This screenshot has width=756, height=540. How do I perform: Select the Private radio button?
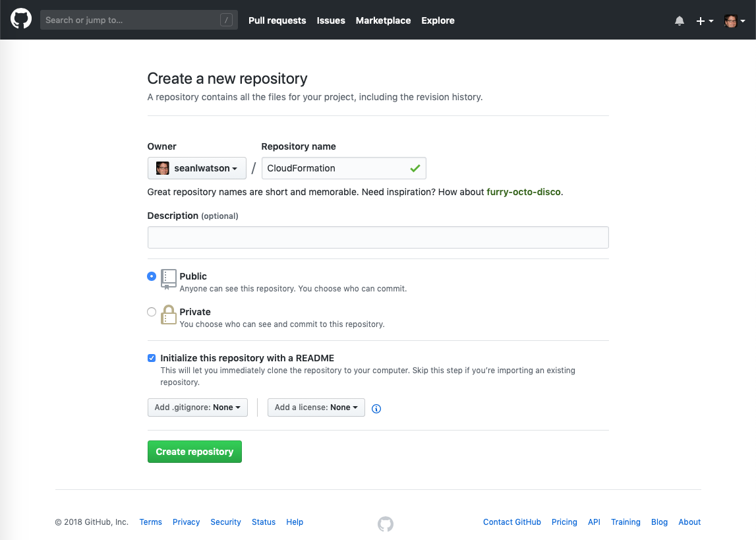152,312
